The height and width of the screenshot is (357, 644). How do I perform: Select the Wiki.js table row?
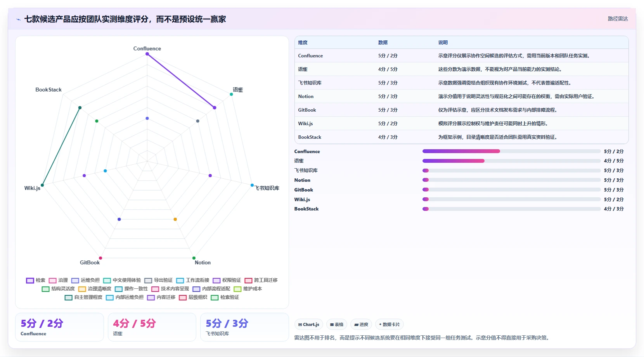pyautogui.click(x=462, y=124)
